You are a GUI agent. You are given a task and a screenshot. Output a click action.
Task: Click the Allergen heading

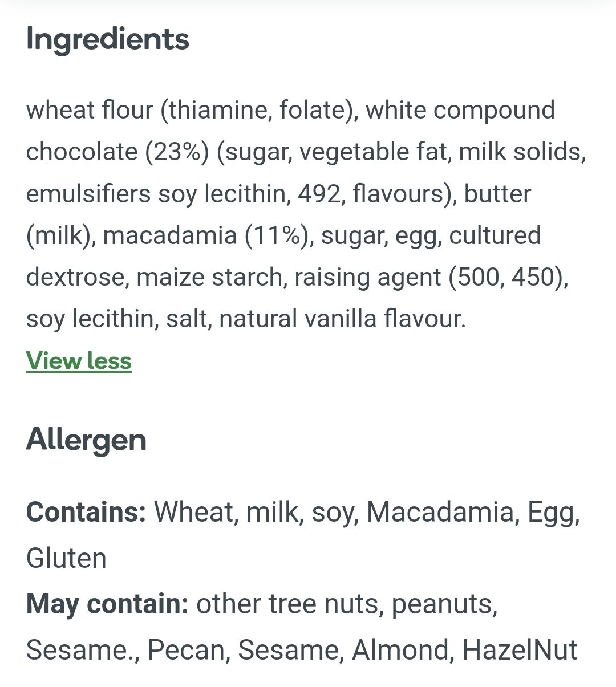(x=86, y=440)
